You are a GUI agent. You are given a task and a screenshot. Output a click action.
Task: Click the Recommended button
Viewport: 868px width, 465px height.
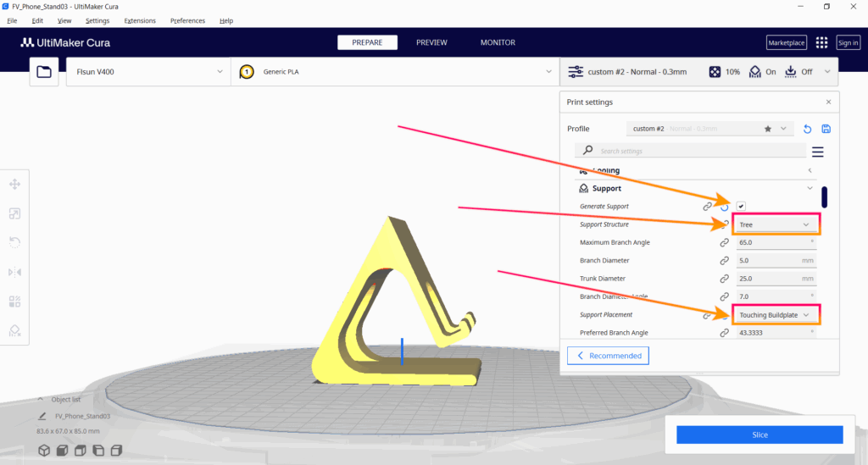608,356
